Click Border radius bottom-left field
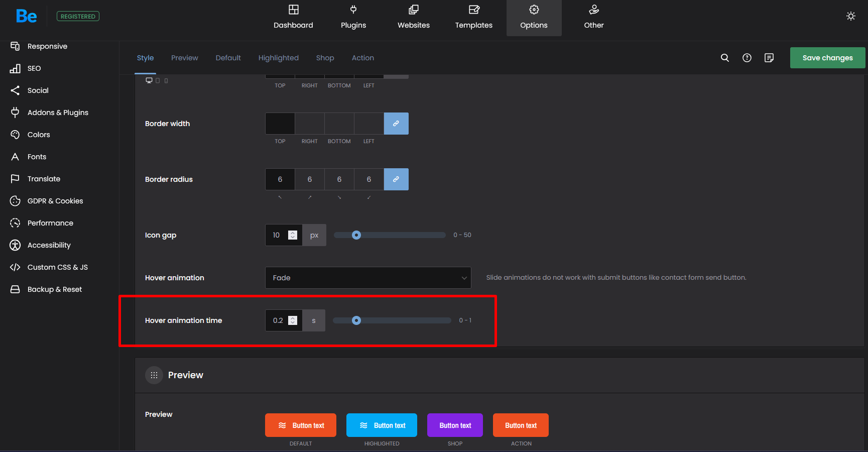Viewport: 868px width, 452px height. click(369, 179)
